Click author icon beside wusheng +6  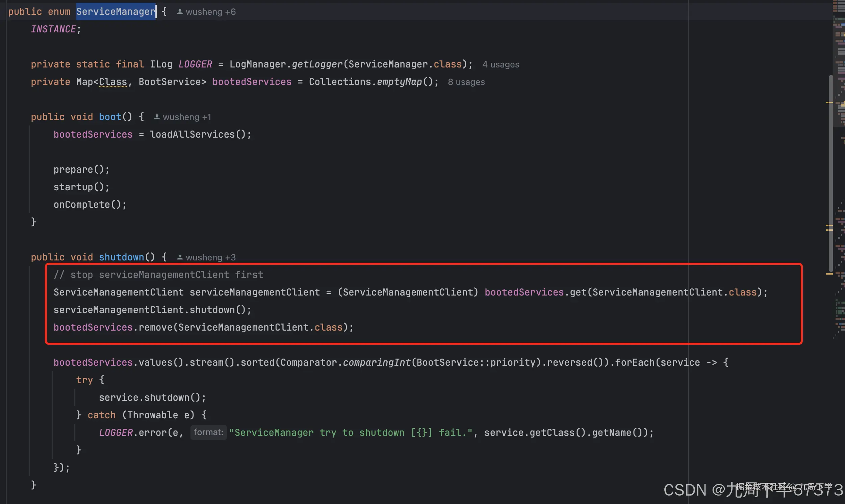pyautogui.click(x=180, y=12)
